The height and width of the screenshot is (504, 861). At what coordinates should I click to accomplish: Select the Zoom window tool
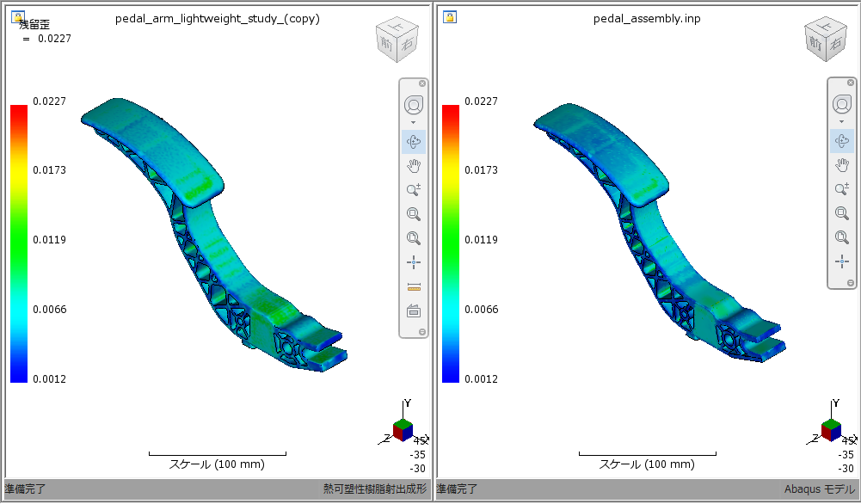414,213
